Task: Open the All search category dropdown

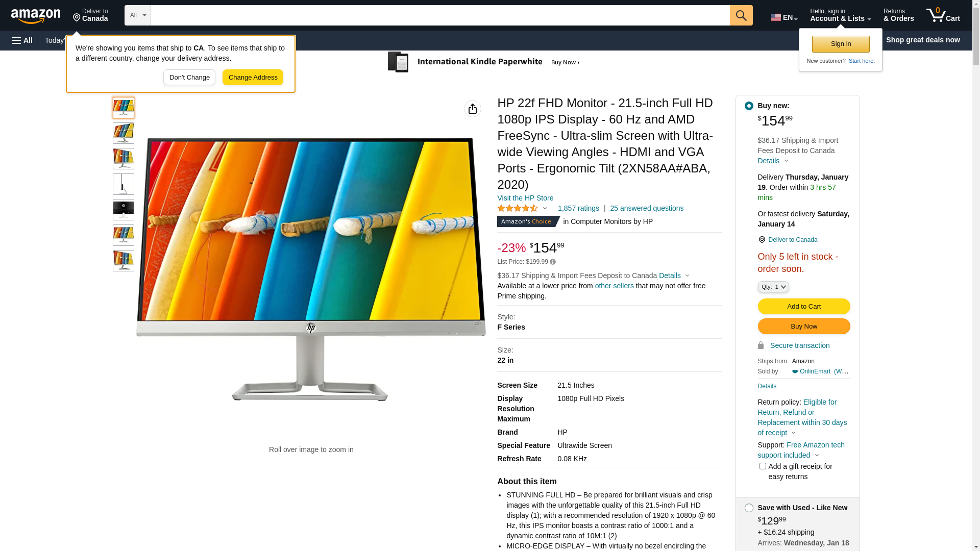Action: click(x=138, y=15)
